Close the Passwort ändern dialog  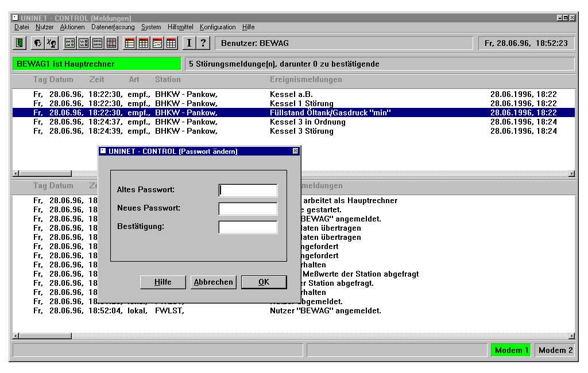pos(296,151)
